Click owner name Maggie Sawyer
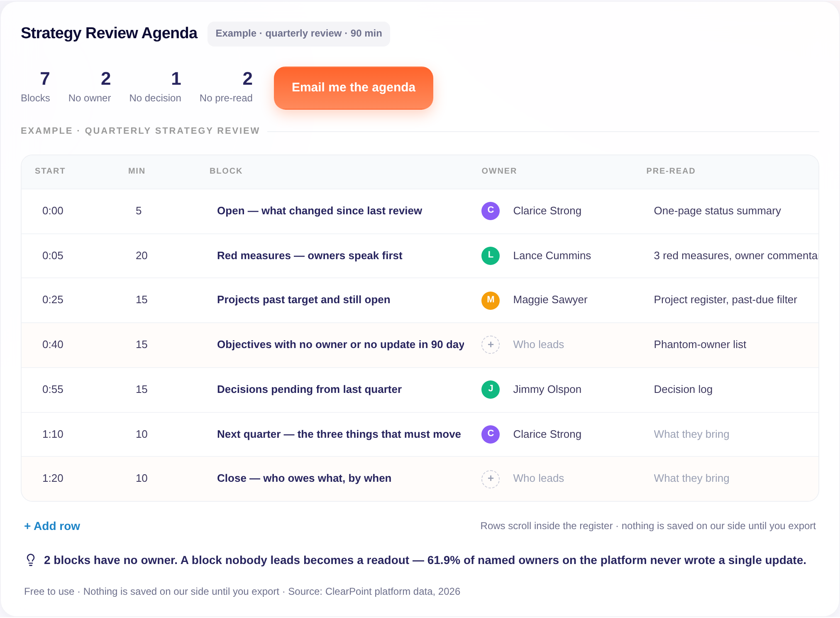 550,300
